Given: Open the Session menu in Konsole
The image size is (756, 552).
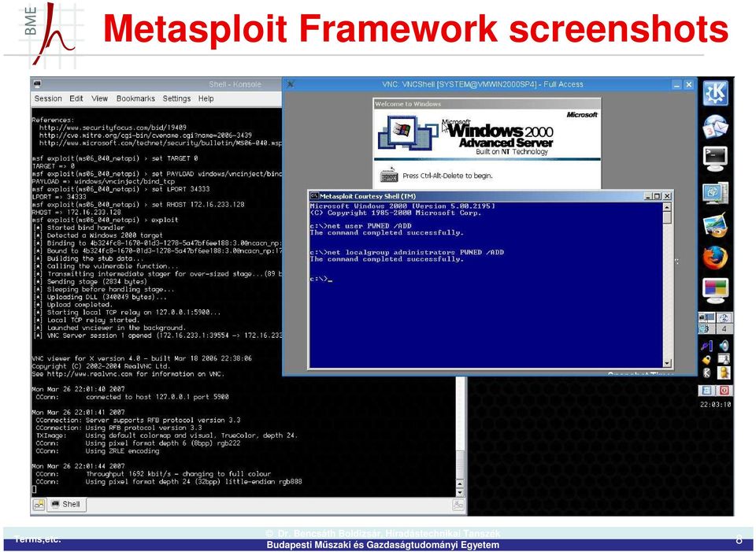Looking at the screenshot, I should click(x=48, y=98).
